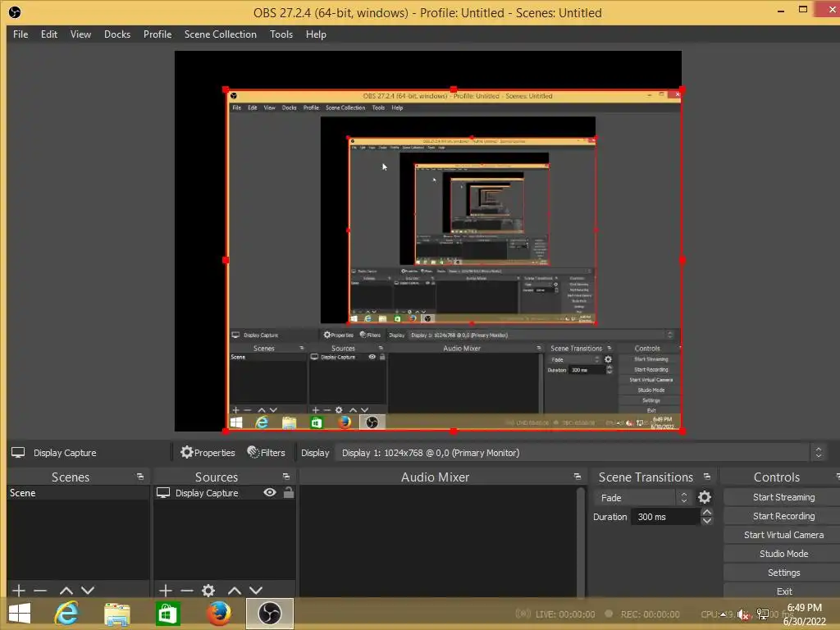
Task: Toggle visibility eye of Display Capture source
Action: click(x=270, y=492)
